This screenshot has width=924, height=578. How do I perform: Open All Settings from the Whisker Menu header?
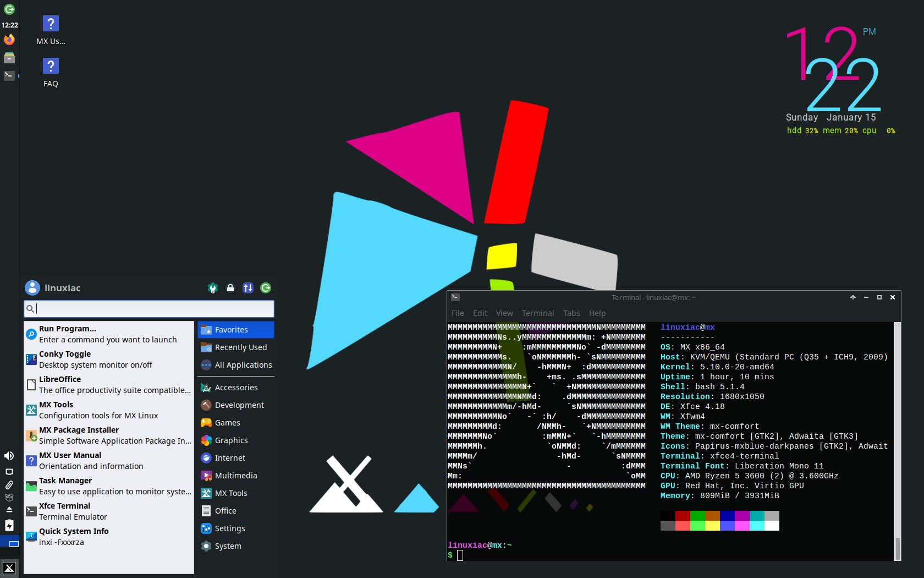213,288
